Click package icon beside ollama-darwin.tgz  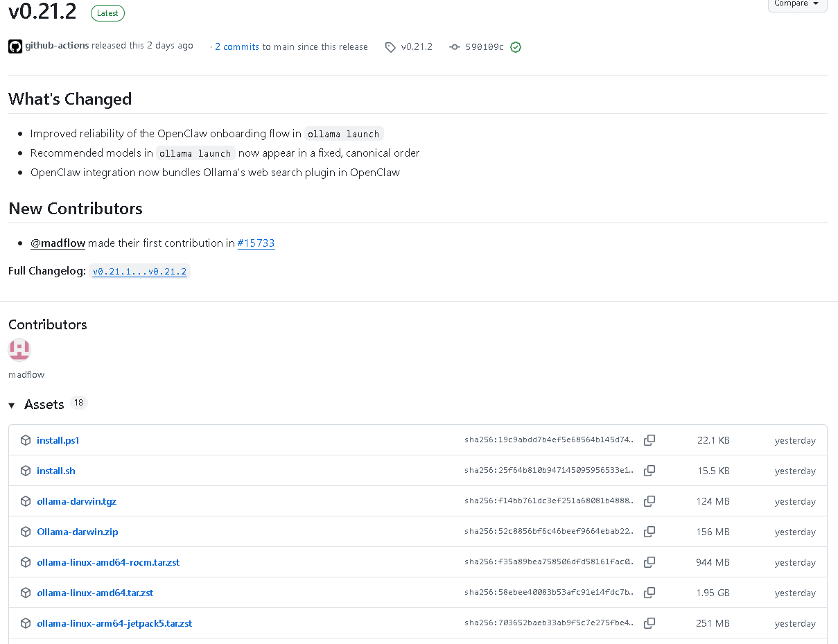(x=26, y=501)
